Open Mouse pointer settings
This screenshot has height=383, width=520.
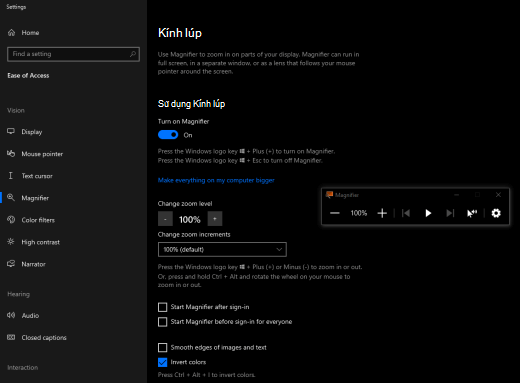35,154
